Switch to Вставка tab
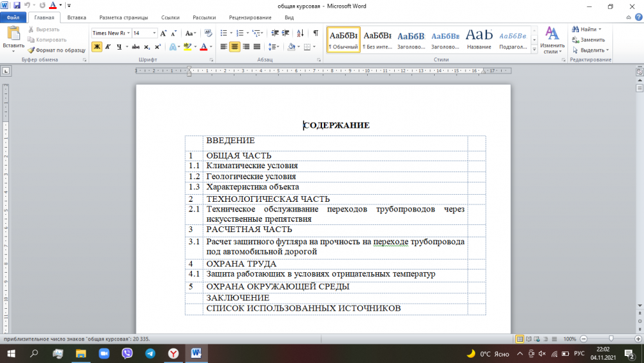Viewport: 644px width, 363px height. pyautogui.click(x=77, y=17)
